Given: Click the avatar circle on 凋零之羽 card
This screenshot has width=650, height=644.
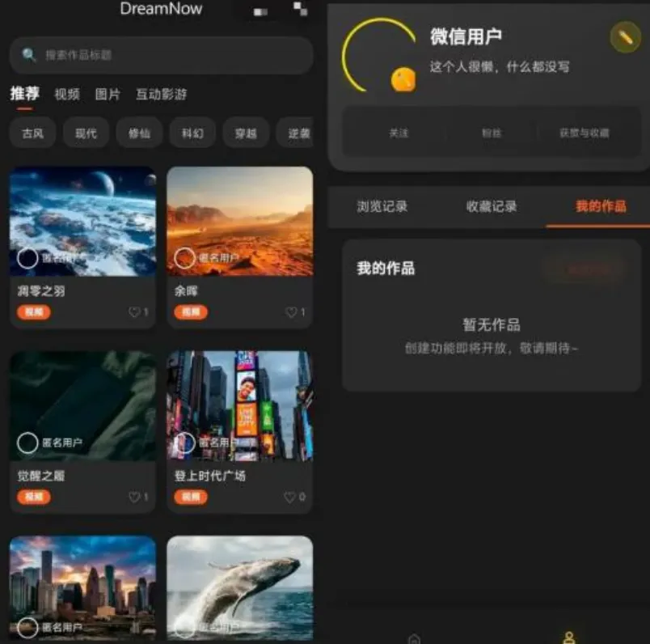Looking at the screenshot, I should coord(27,258).
